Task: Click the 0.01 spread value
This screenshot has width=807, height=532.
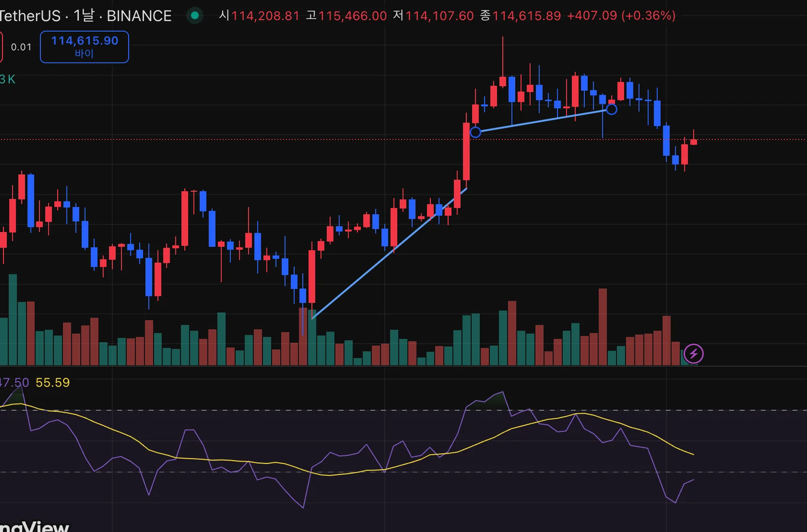Action: tap(21, 47)
